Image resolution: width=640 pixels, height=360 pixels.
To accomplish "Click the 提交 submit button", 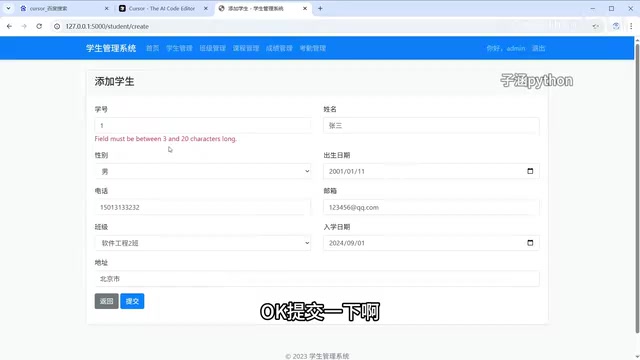I will [132, 301].
